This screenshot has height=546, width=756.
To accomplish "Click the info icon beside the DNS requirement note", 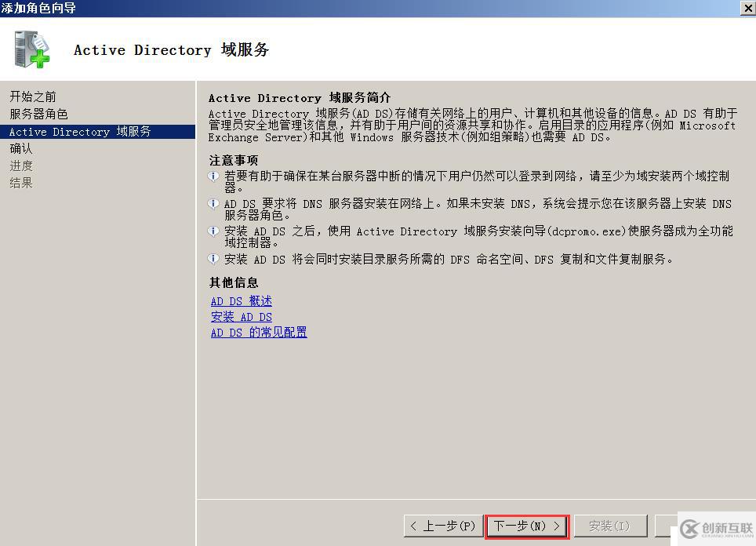I will 213,203.
